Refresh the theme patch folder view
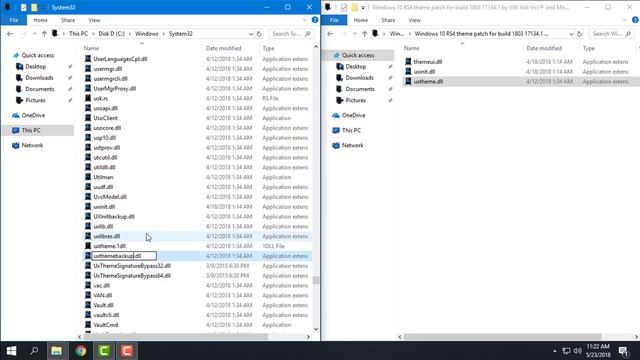This screenshot has height=360, width=640. click(x=580, y=34)
